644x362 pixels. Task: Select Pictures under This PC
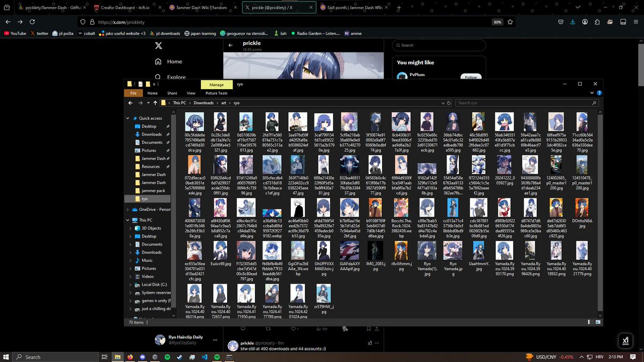click(149, 268)
